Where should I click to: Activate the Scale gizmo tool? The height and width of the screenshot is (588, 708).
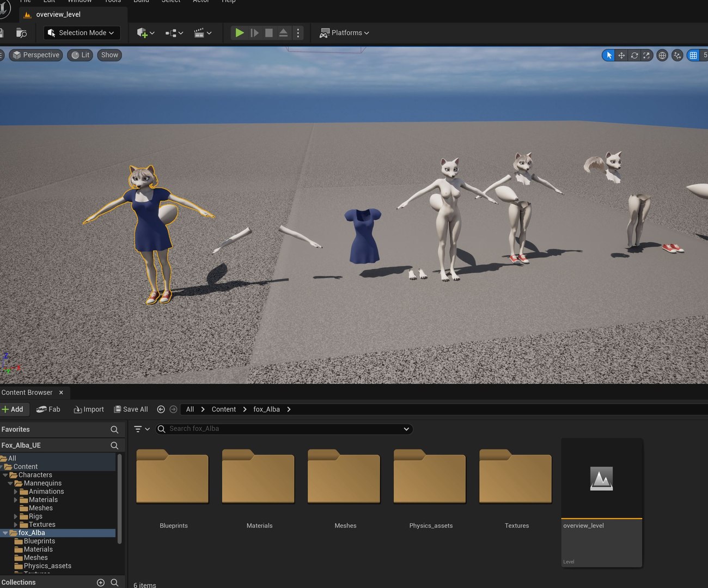point(646,55)
